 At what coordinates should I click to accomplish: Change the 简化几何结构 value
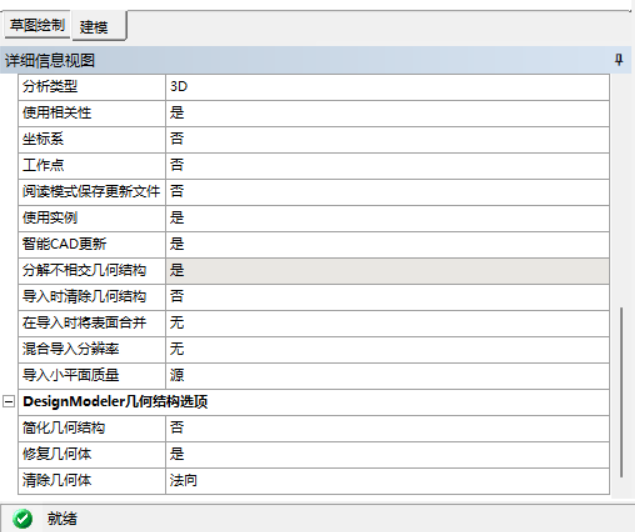point(388,428)
